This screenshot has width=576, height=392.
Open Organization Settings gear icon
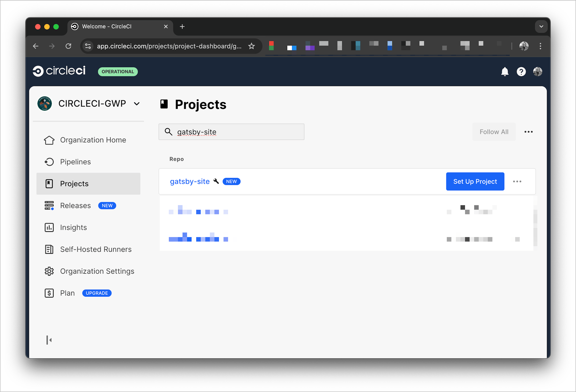[49, 271]
